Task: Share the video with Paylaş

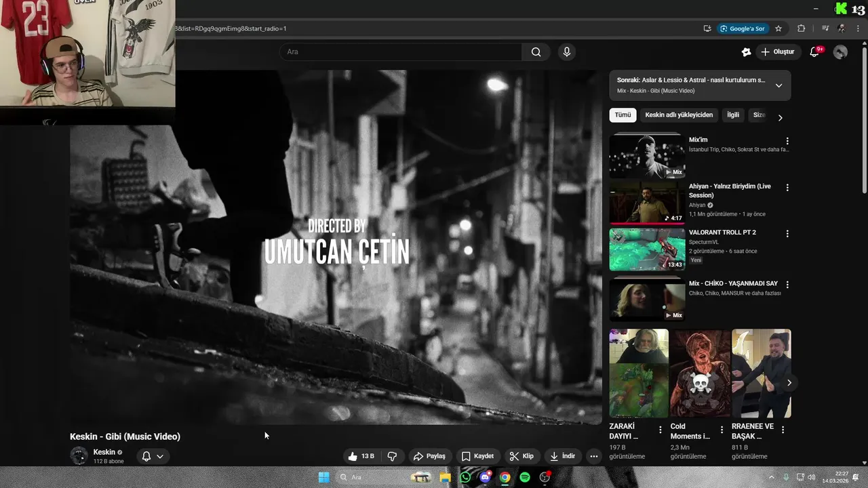Action: click(429, 456)
